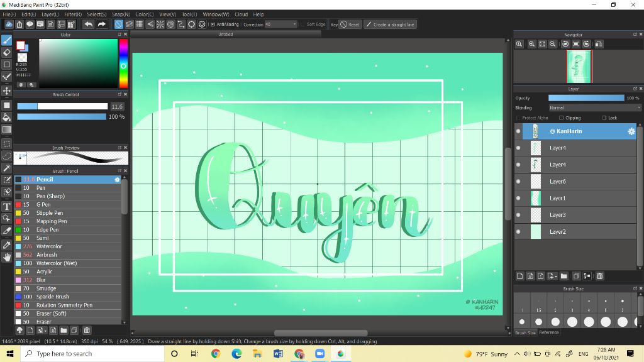Select the Sparkle Brush

tap(68, 297)
